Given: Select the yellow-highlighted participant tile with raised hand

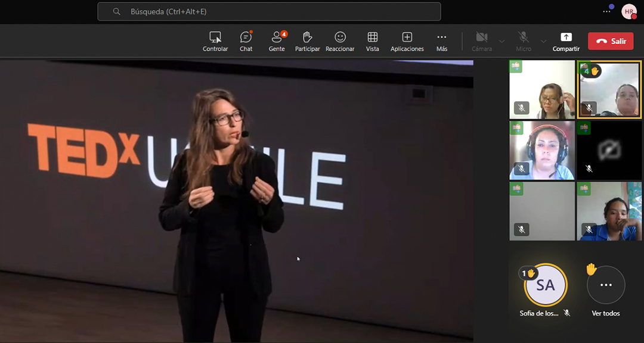Looking at the screenshot, I should point(609,89).
